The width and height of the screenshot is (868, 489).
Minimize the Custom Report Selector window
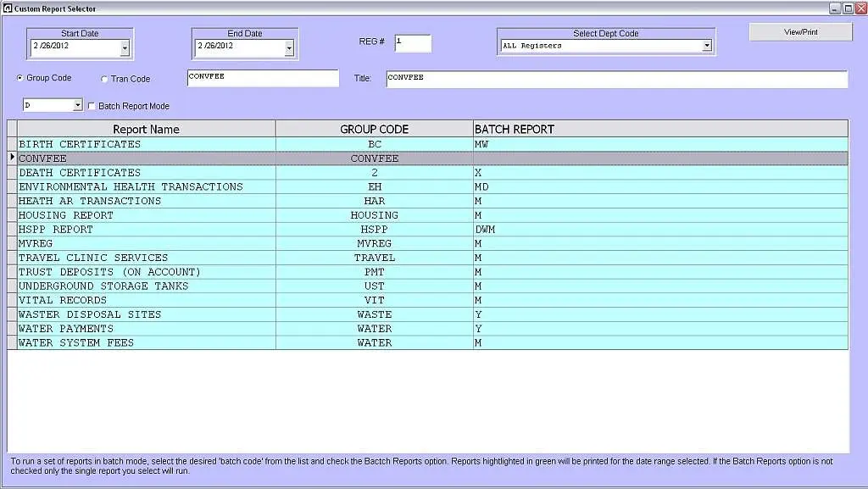(835, 8)
